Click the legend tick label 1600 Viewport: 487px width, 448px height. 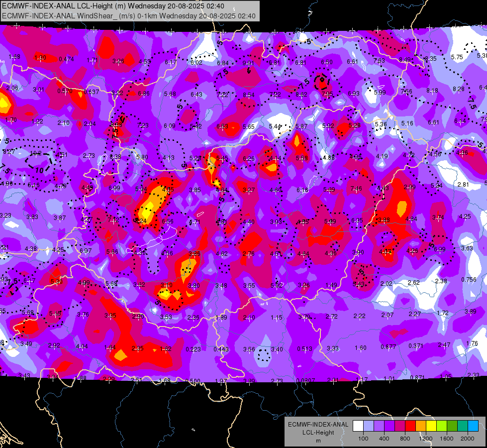coord(447,439)
